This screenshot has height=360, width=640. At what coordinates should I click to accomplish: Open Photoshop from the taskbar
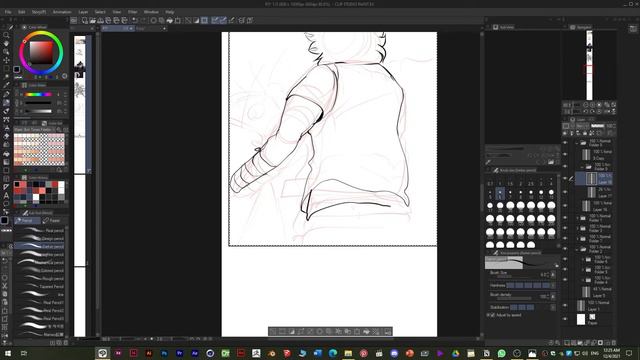point(164,353)
